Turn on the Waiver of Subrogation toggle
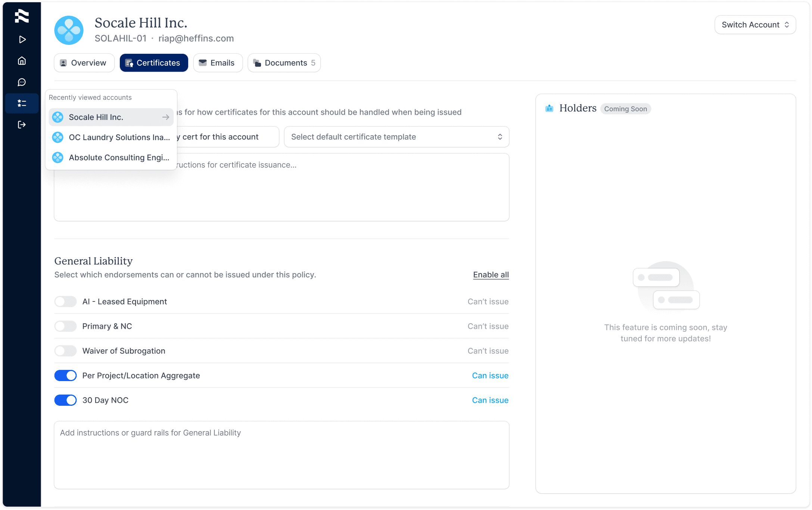Screen dimensions: 812x510 [x=66, y=351]
